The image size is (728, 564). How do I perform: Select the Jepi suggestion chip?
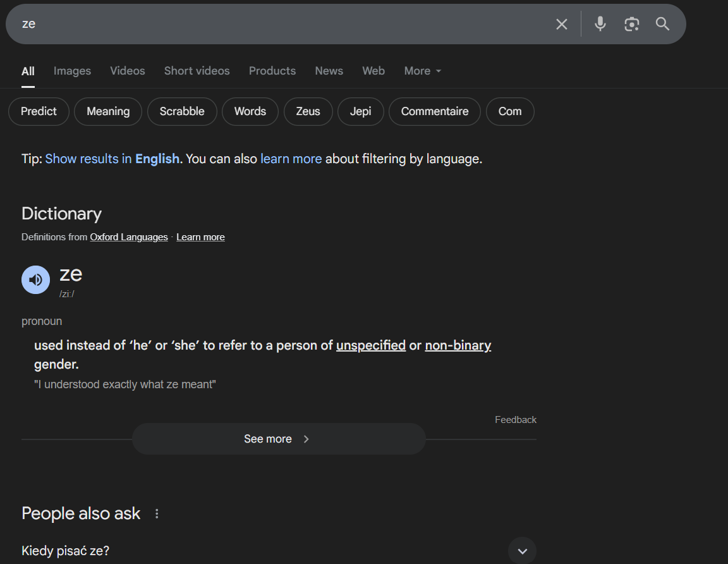361,111
